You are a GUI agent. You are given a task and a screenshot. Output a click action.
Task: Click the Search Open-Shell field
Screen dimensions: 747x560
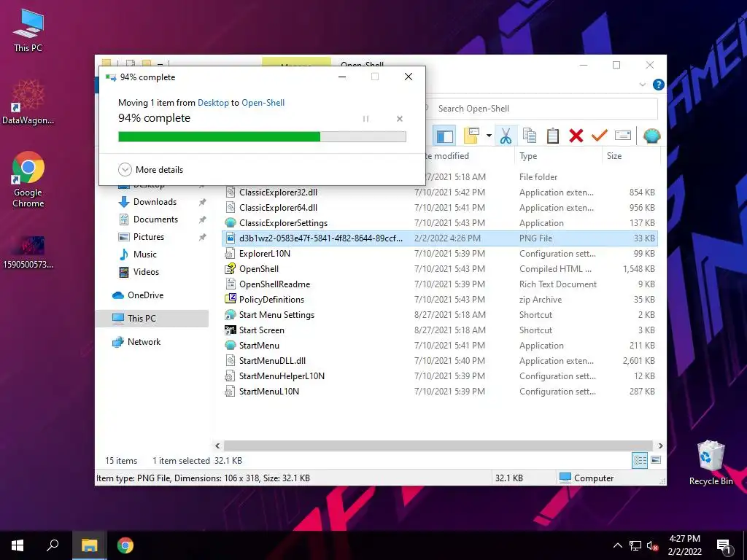[x=542, y=109]
